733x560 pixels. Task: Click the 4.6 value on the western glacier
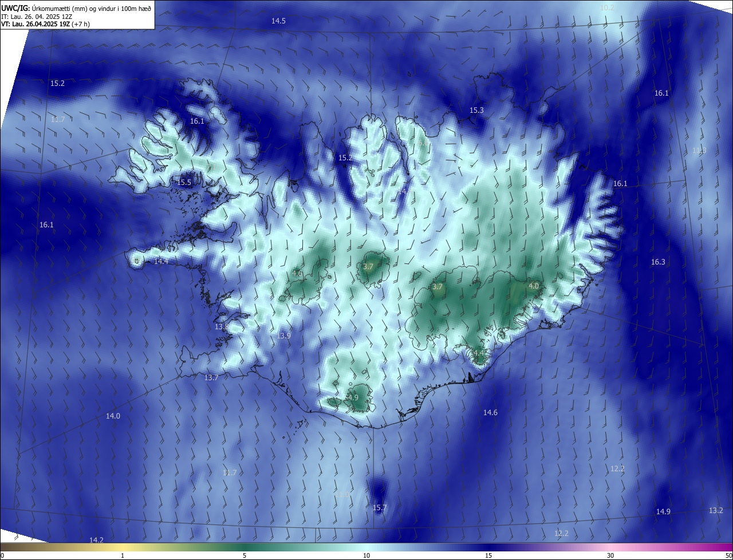(297, 274)
